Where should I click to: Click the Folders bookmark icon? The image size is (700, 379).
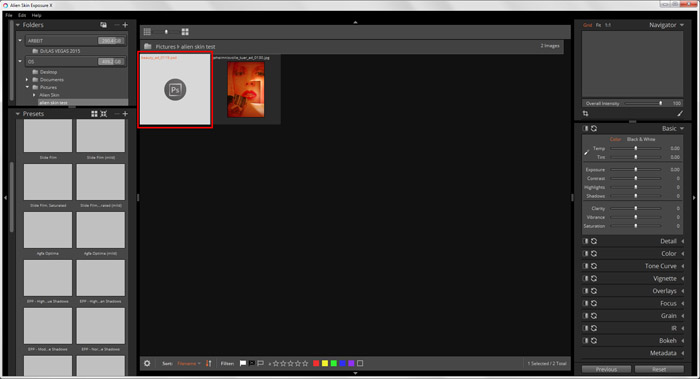104,25
